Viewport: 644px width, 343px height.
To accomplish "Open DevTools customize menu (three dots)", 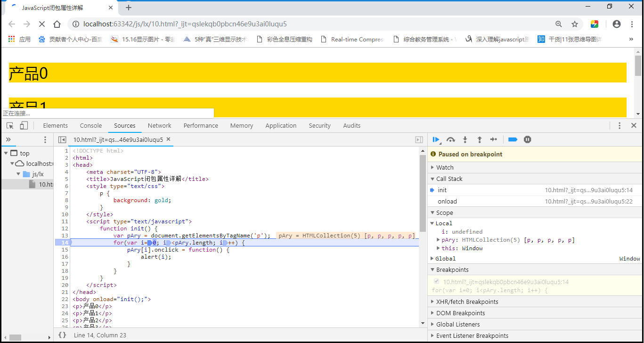I will click(x=620, y=126).
